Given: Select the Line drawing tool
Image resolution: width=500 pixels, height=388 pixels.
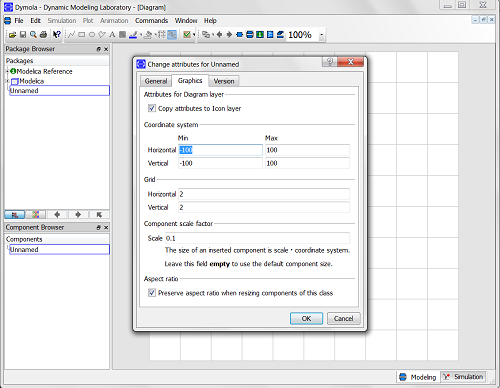Looking at the screenshot, I should pyautogui.click(x=71, y=35).
